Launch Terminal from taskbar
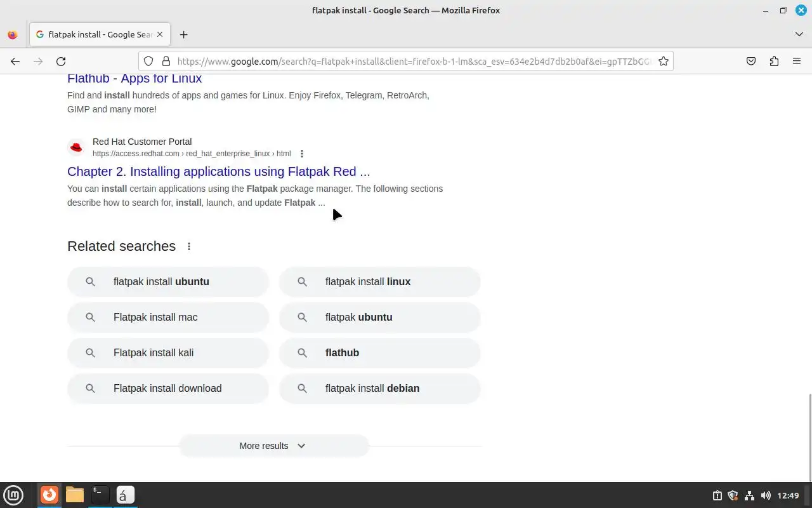The height and width of the screenshot is (508, 812). (x=100, y=495)
